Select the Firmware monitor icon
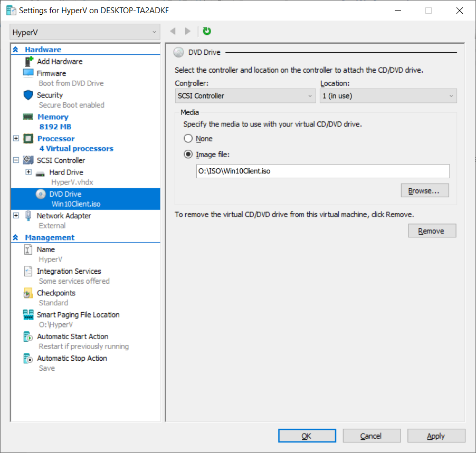Screen dimensions: 476x453 28,73
